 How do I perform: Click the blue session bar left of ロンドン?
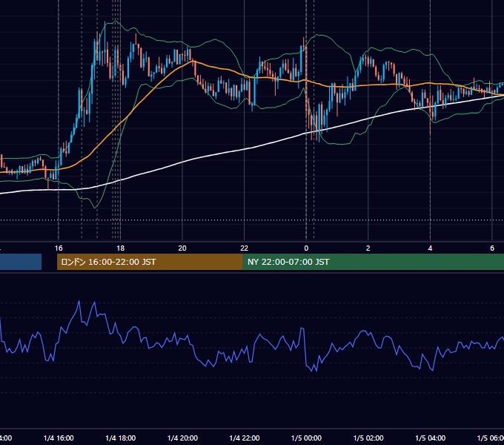21,262
